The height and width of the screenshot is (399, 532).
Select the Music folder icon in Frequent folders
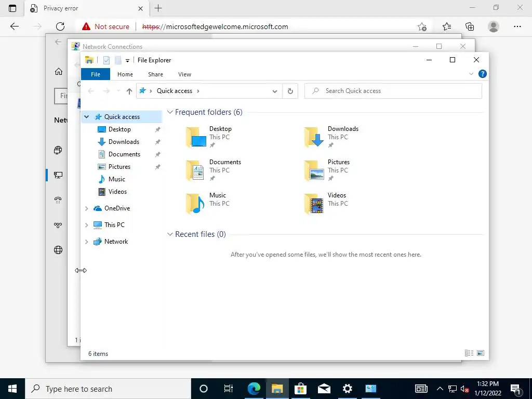point(195,204)
